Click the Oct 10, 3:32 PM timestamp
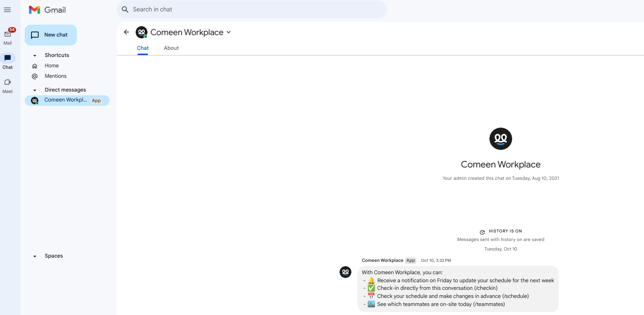Viewport: 644px width, 315px height. (x=436, y=260)
